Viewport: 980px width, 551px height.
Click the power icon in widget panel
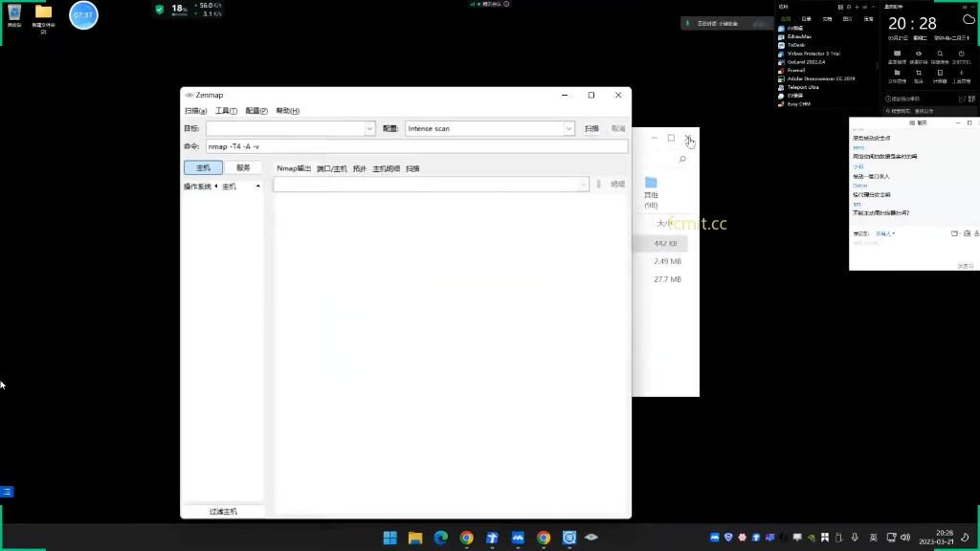961,54
